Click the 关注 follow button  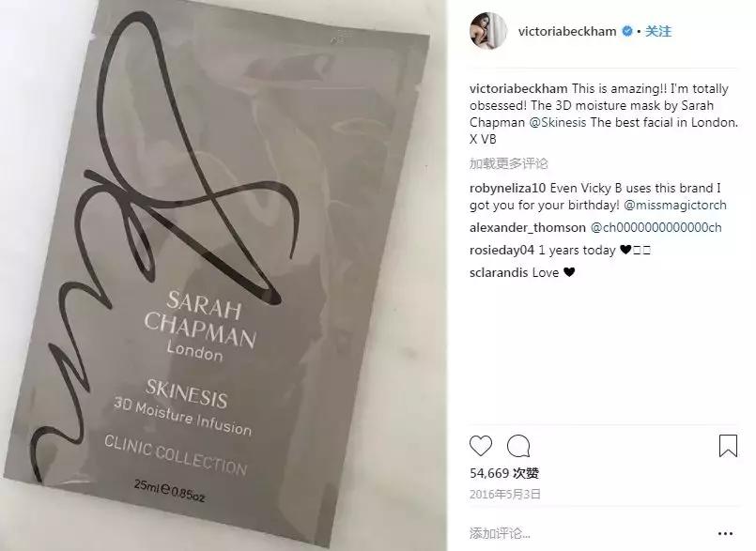tap(658, 31)
